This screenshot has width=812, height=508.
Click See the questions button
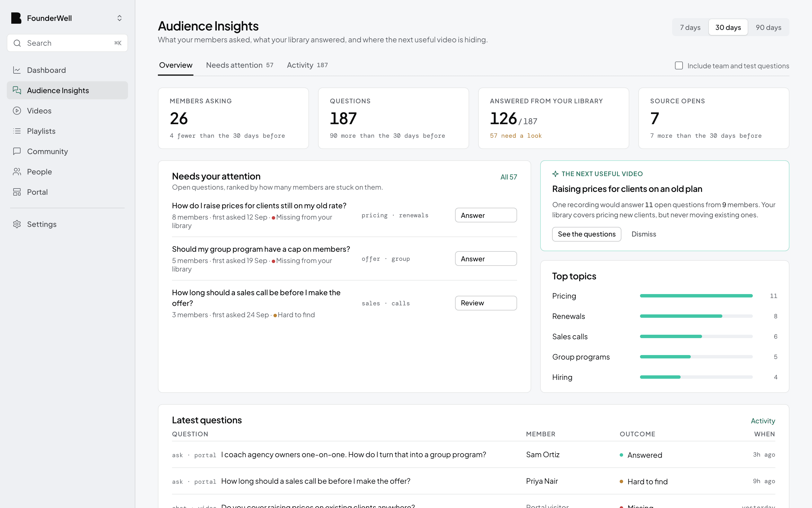coord(586,234)
